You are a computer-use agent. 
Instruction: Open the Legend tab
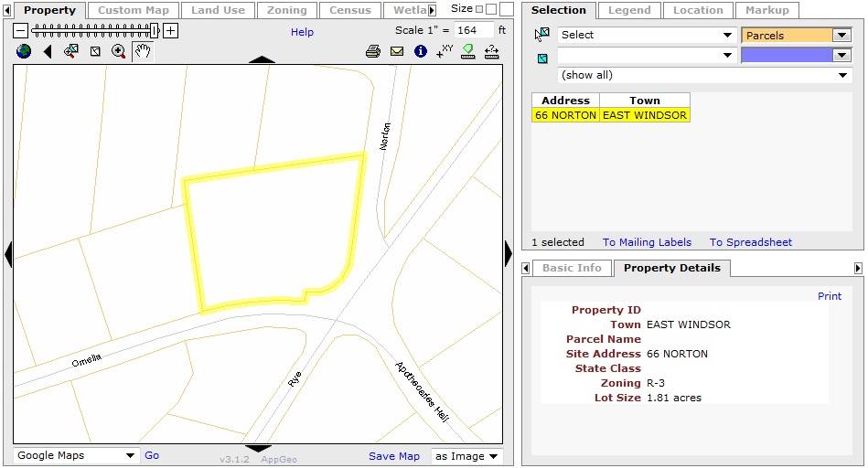629,10
